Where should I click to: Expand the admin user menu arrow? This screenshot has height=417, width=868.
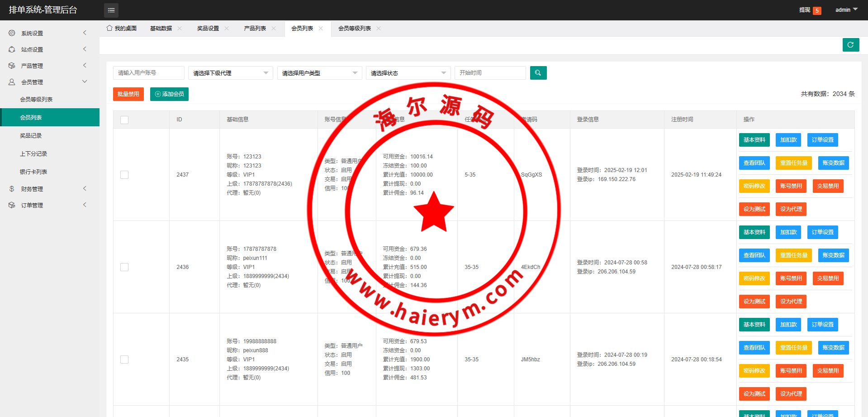pos(855,10)
